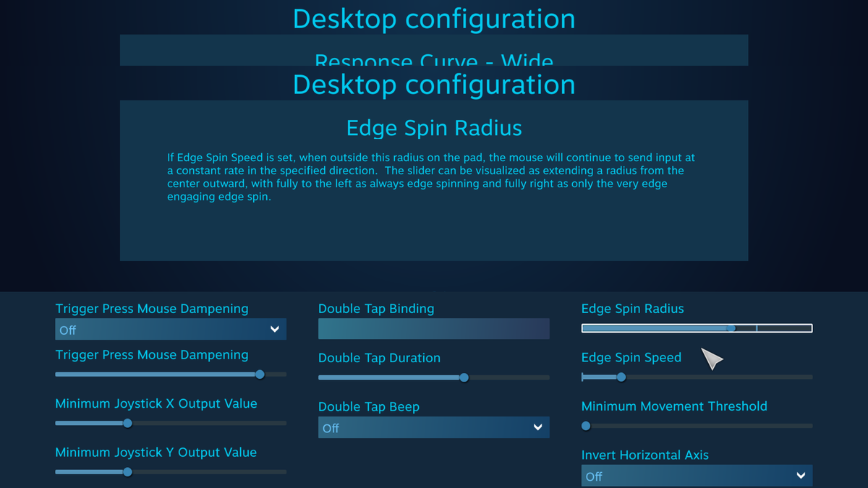Click the Minimum Joystick Y Output slider handle
The image size is (868, 488).
point(127,471)
